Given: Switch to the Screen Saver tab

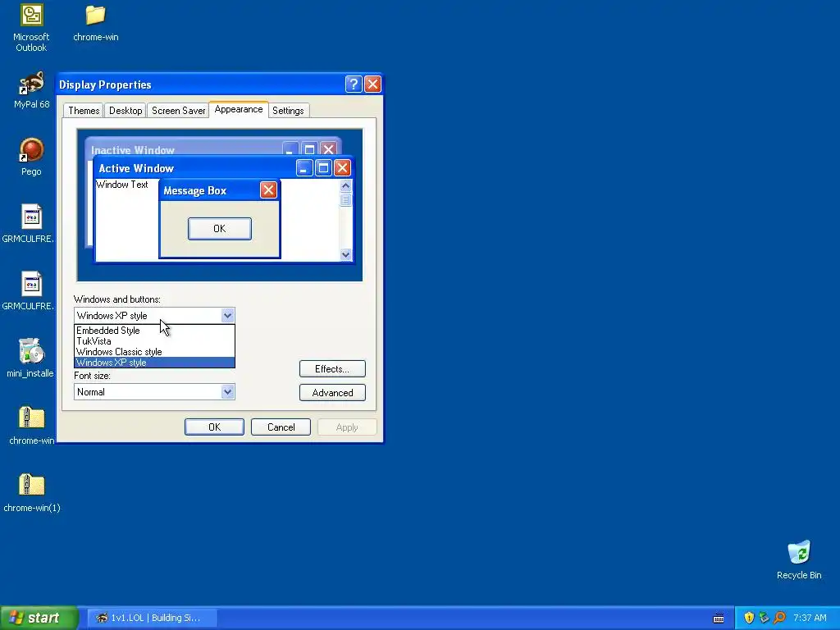Looking at the screenshot, I should click(x=178, y=111).
